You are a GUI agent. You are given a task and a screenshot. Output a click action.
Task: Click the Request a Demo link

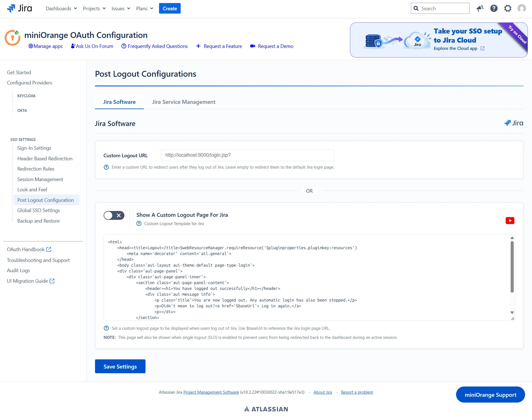point(272,46)
